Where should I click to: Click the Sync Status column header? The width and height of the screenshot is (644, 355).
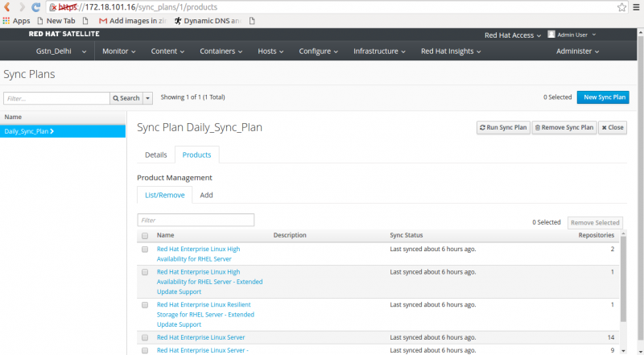coord(407,235)
